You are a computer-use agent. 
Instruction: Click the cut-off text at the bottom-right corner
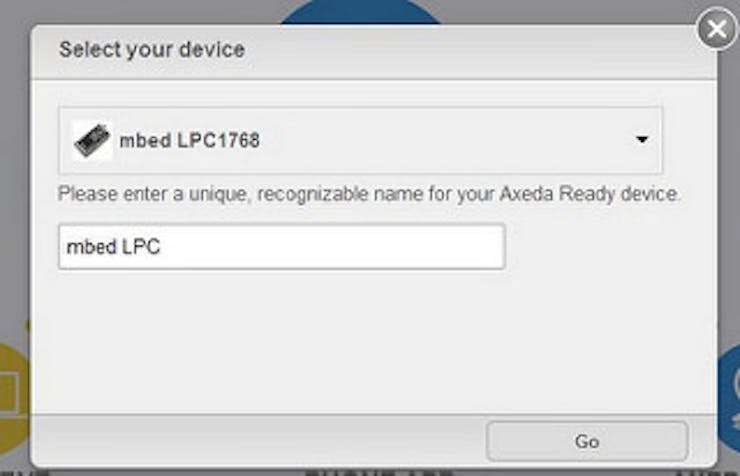(x=712, y=471)
